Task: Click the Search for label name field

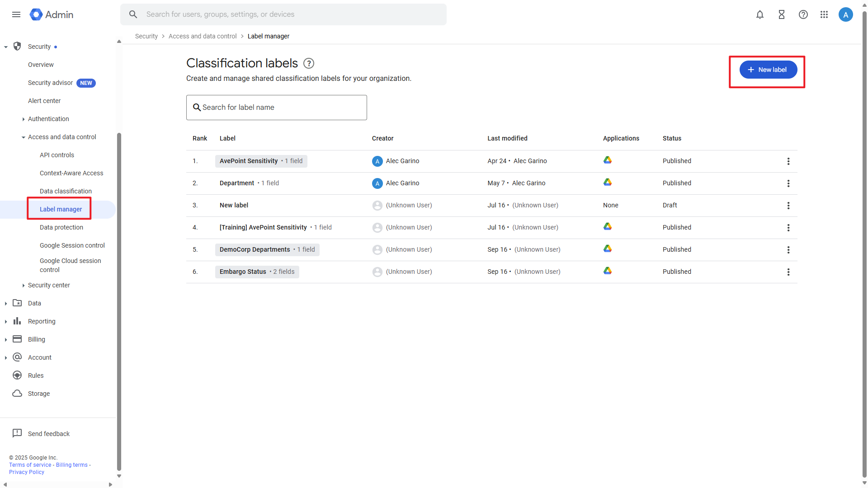Action: (277, 108)
